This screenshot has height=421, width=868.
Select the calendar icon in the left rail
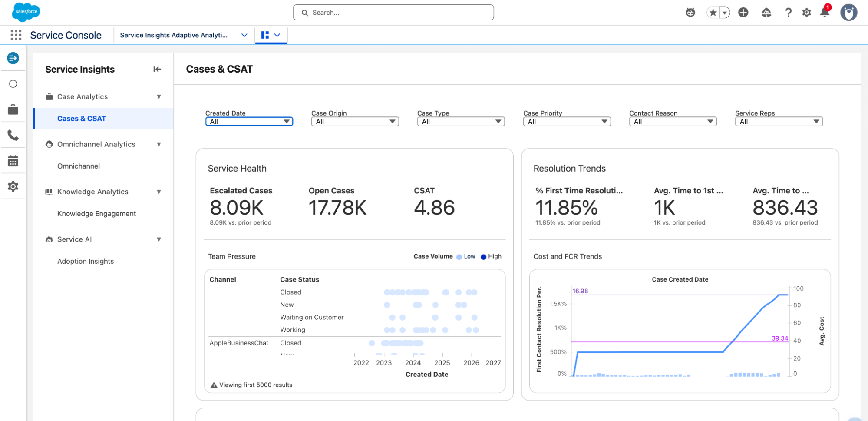(x=13, y=161)
